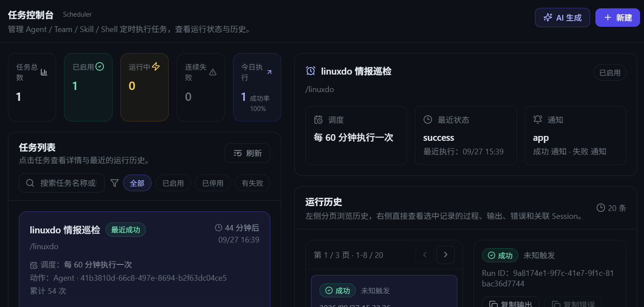This screenshot has width=644, height=307.
Task: Select the 已停用 filter chip
Action: tap(213, 183)
